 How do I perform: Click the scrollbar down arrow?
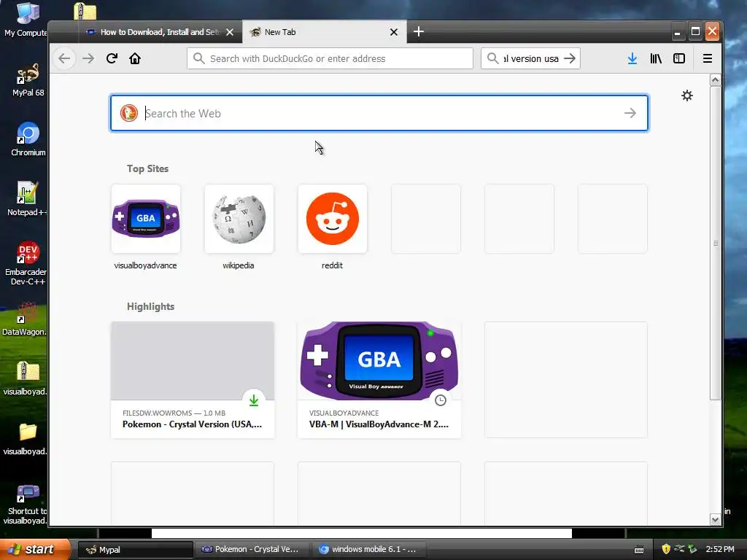(x=715, y=520)
